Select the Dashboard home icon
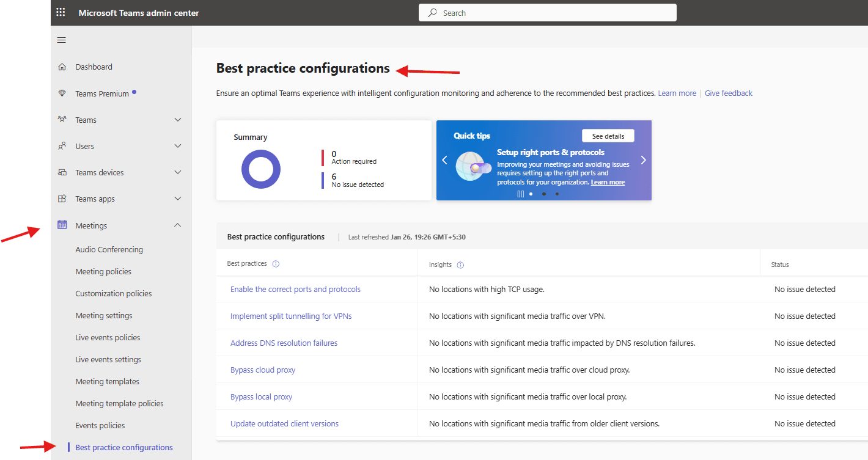The height and width of the screenshot is (460, 868). pyautogui.click(x=62, y=67)
